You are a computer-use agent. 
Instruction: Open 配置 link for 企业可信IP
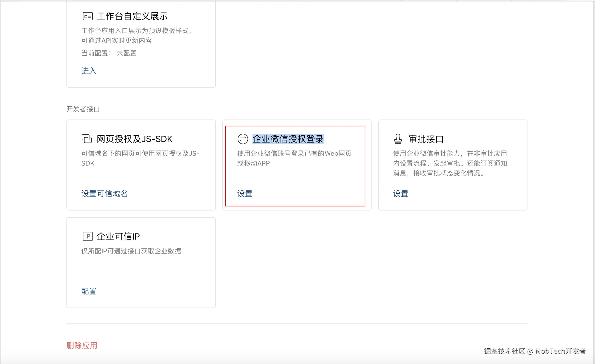point(89,291)
